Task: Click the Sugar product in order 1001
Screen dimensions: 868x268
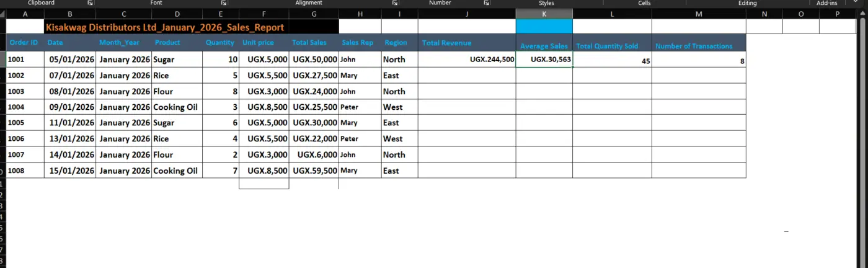Action: click(x=177, y=60)
